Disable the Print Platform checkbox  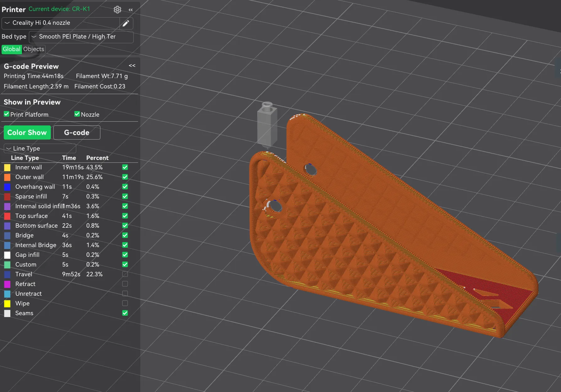[7, 114]
